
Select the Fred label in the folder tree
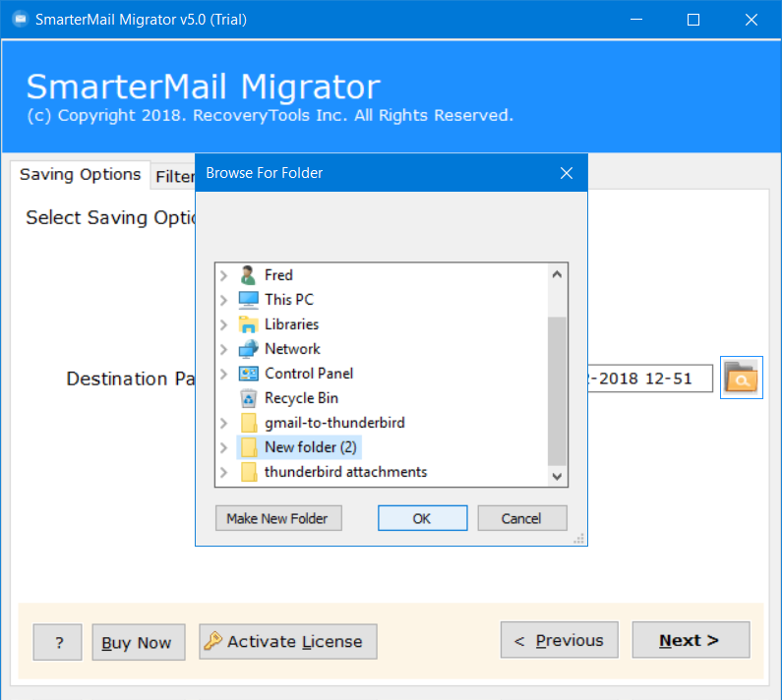[x=278, y=275]
